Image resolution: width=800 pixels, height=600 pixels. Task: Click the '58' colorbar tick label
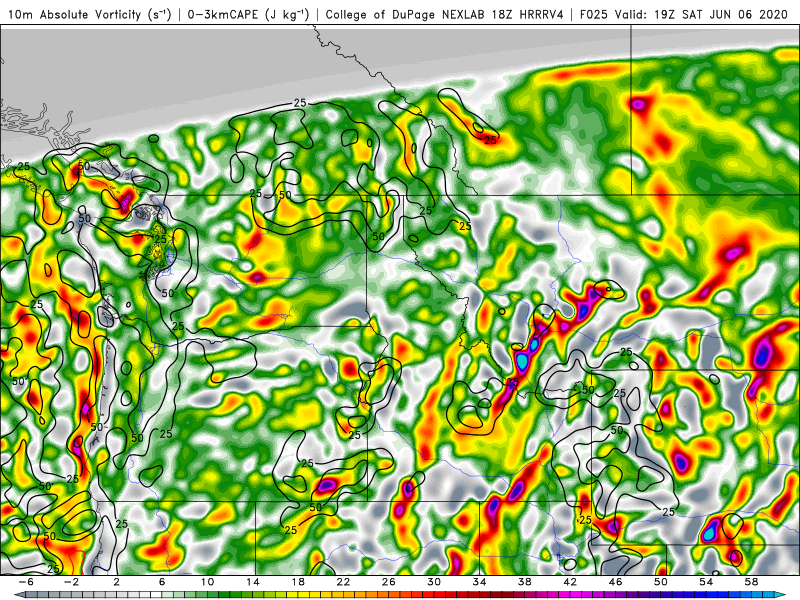[x=752, y=582]
